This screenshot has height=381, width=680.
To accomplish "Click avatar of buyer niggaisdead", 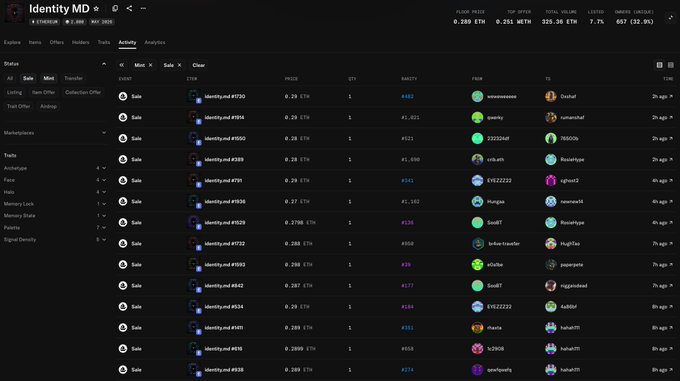I will point(550,286).
